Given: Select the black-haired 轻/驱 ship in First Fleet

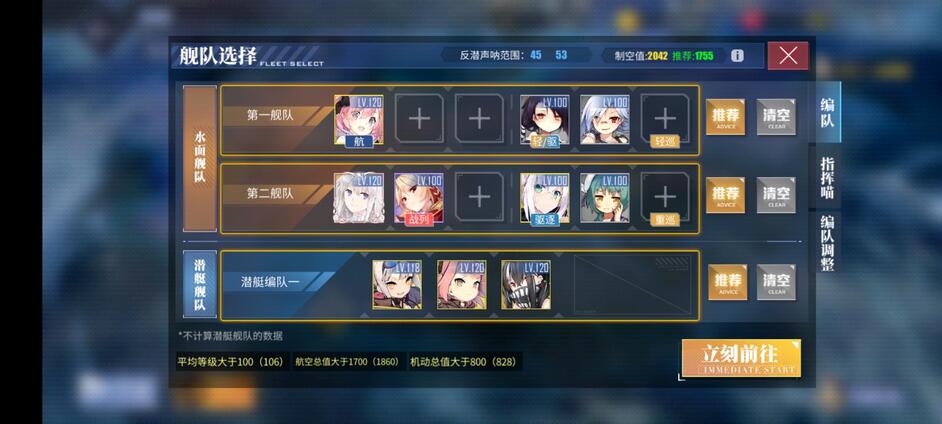Looking at the screenshot, I should click(544, 120).
